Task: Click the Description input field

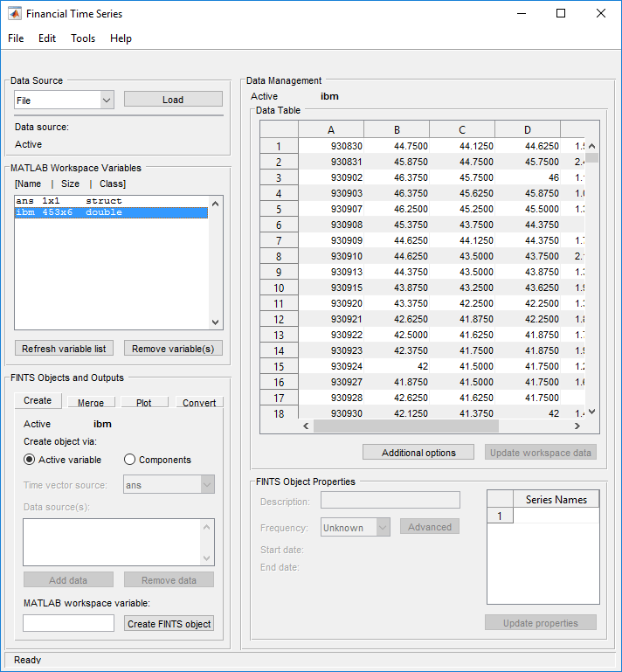Action: point(390,500)
